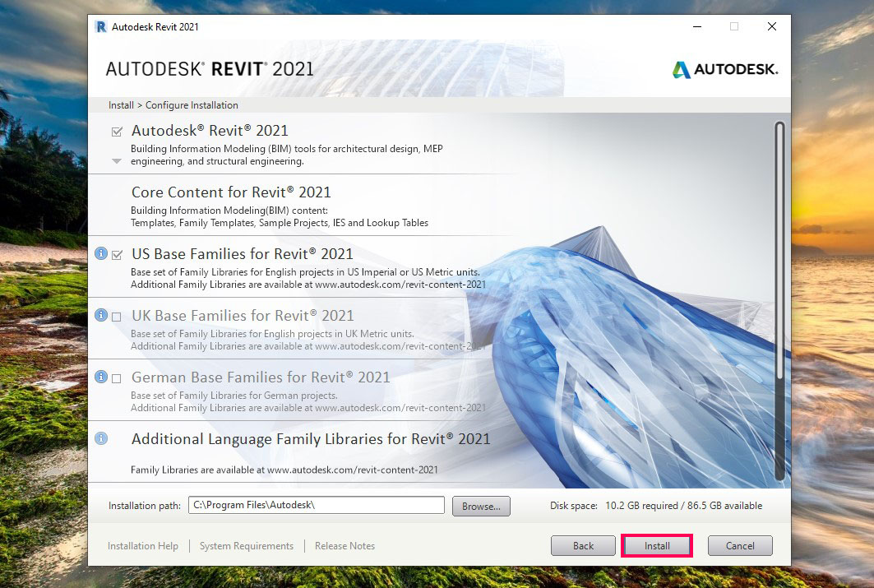Enable UK Base Families for Revit 2021

click(x=117, y=316)
